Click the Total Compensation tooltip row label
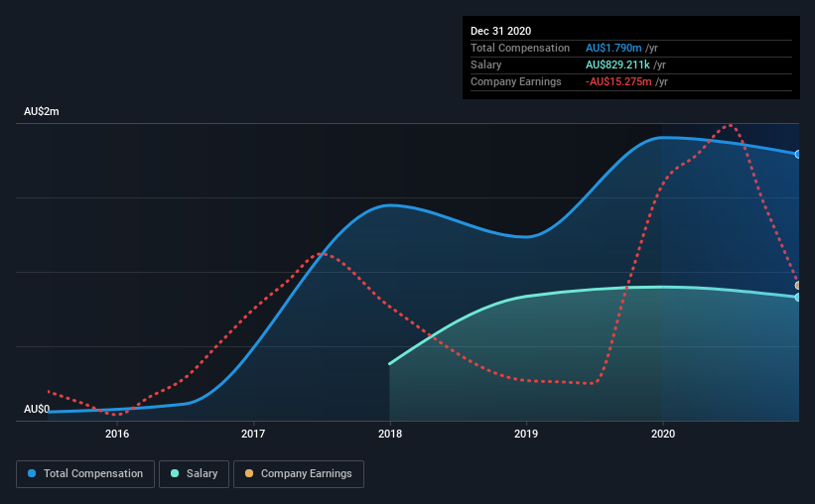This screenshot has height=504, width=815. pyautogui.click(x=520, y=48)
